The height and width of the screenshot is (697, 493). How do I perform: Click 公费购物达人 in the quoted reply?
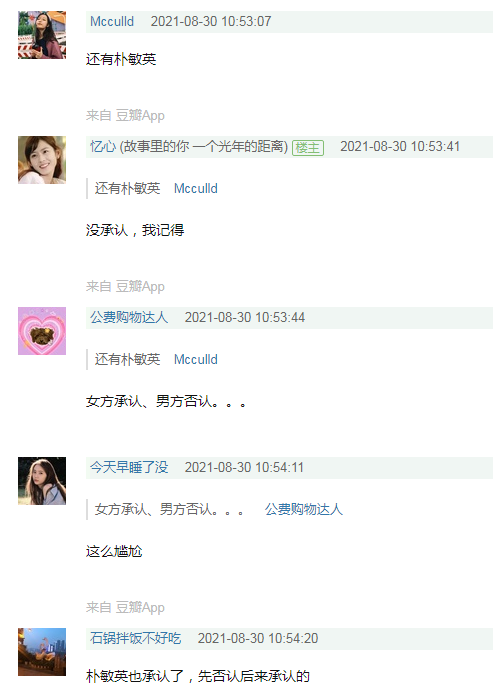tap(304, 509)
